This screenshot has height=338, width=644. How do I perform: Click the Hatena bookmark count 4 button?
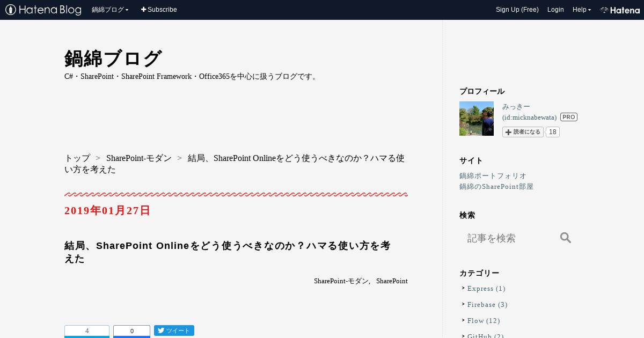(x=87, y=331)
